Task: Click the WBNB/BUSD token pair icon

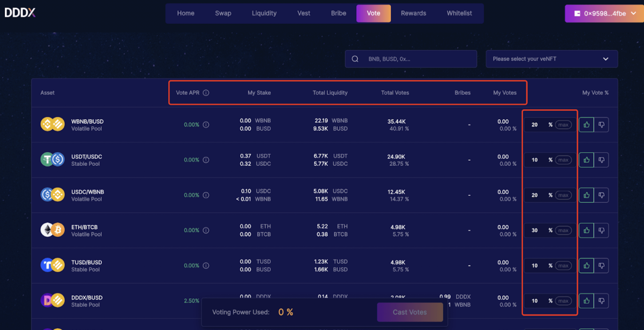Action: [x=52, y=124]
